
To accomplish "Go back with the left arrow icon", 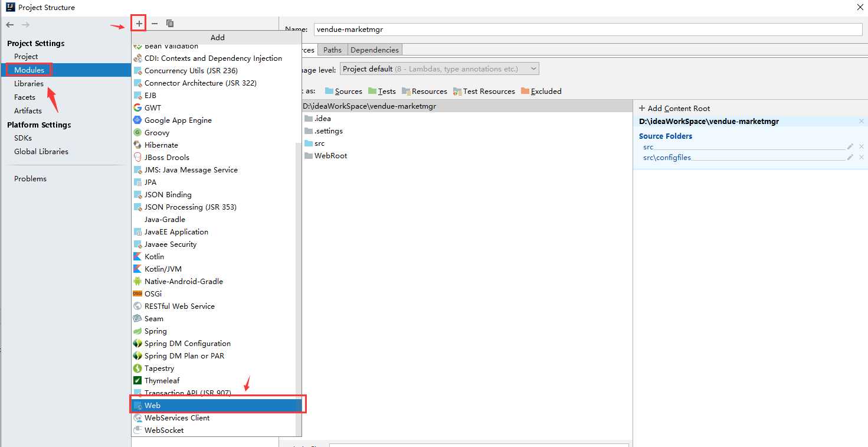I will pyautogui.click(x=10, y=25).
